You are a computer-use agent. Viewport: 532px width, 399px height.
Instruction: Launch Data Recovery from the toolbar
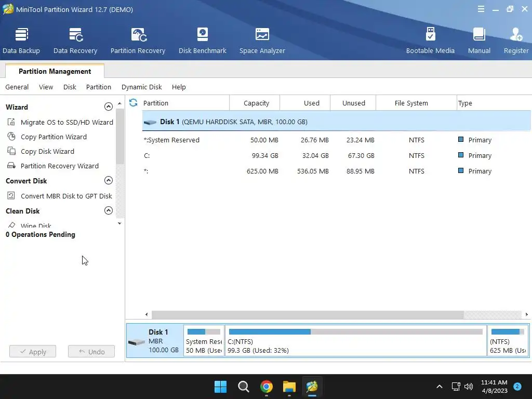75,41
